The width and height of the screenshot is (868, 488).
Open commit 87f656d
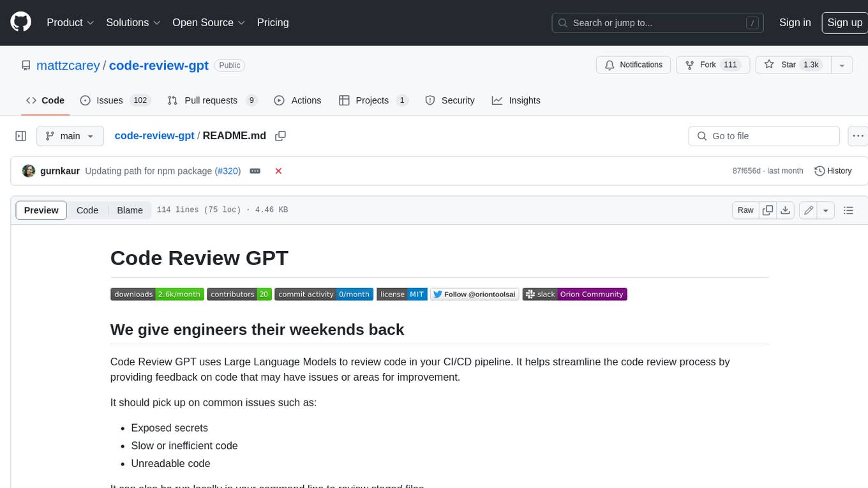tap(747, 171)
